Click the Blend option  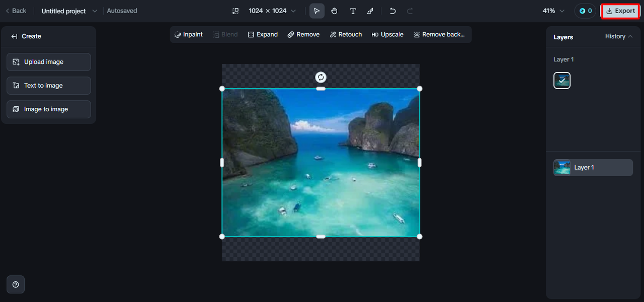pyautogui.click(x=225, y=34)
